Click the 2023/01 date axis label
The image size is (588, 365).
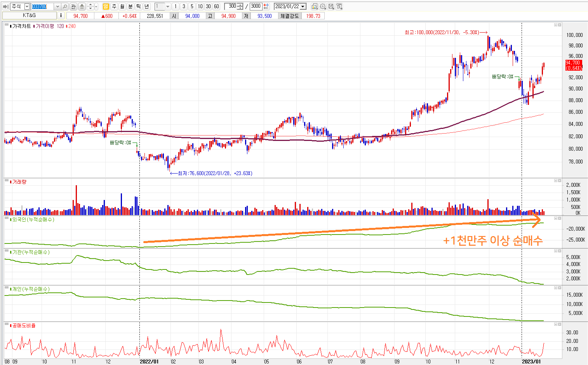coord(531,362)
